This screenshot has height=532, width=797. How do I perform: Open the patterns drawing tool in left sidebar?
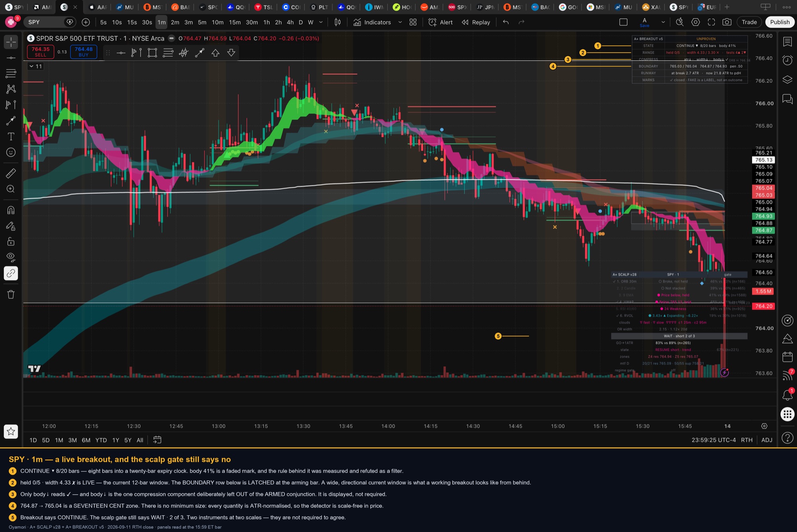[11, 89]
